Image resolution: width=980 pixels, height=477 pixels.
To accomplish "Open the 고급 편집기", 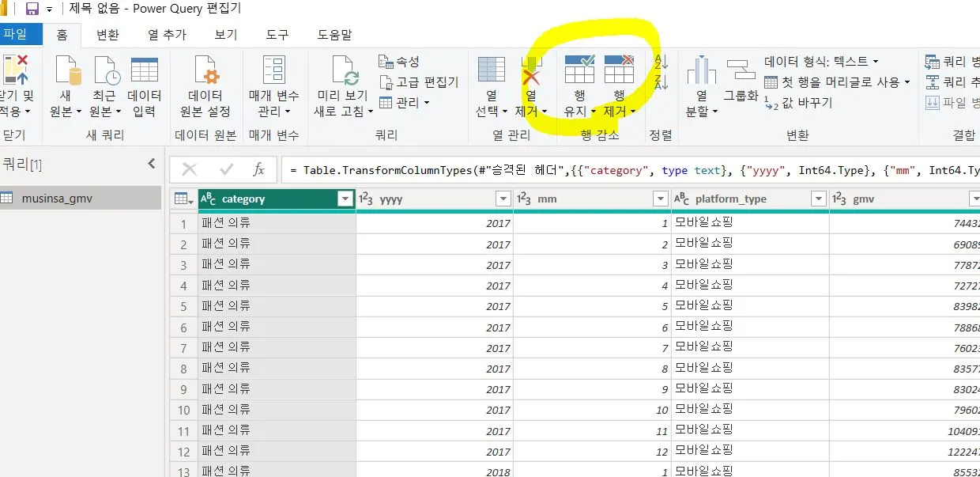I will (x=418, y=82).
